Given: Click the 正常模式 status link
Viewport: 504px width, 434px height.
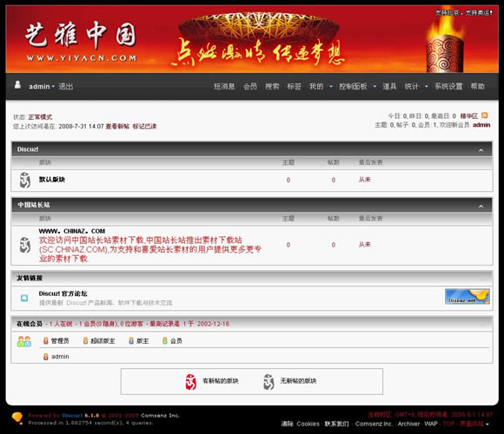Looking at the screenshot, I should coord(40,117).
